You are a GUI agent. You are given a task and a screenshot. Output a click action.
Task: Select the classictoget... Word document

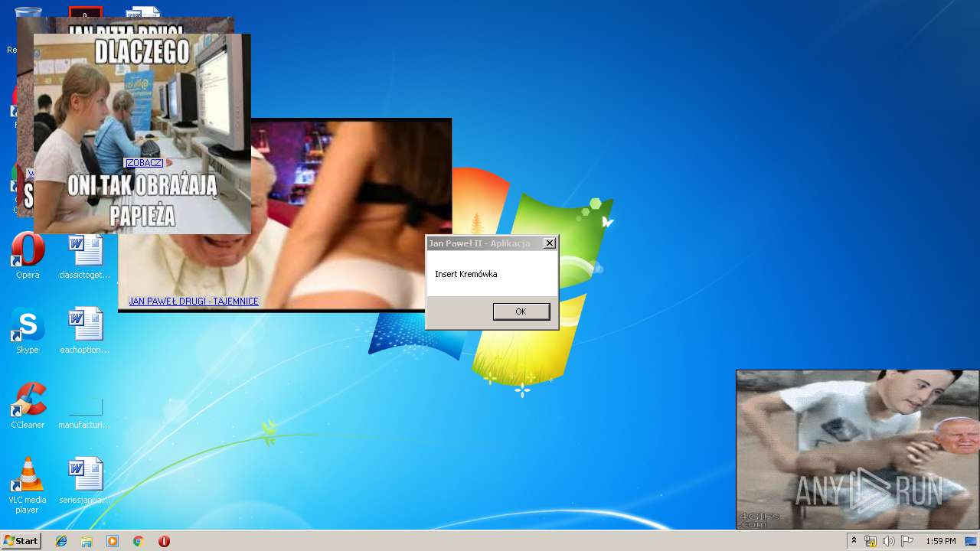(x=85, y=256)
